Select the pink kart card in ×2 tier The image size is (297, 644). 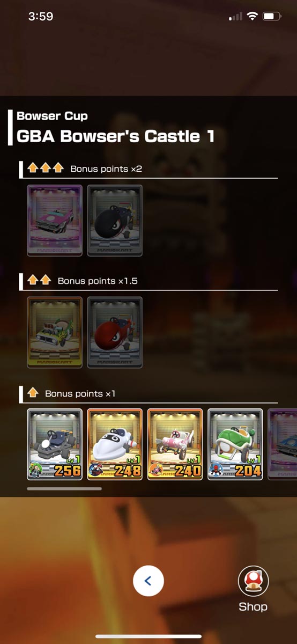click(55, 221)
